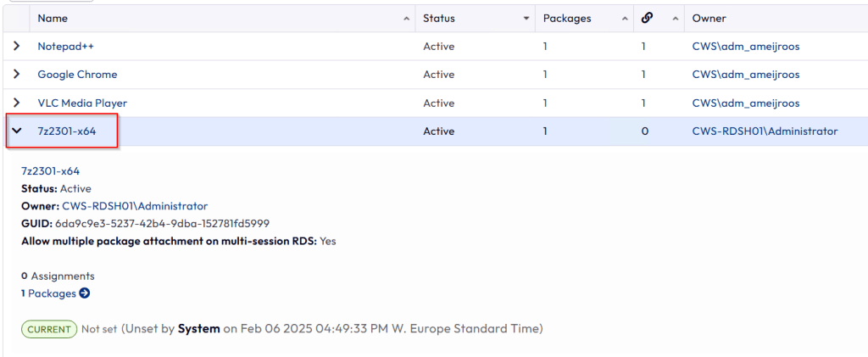868x357 pixels.
Task: Open the 7z2301-x64 detail title link
Action: point(50,171)
